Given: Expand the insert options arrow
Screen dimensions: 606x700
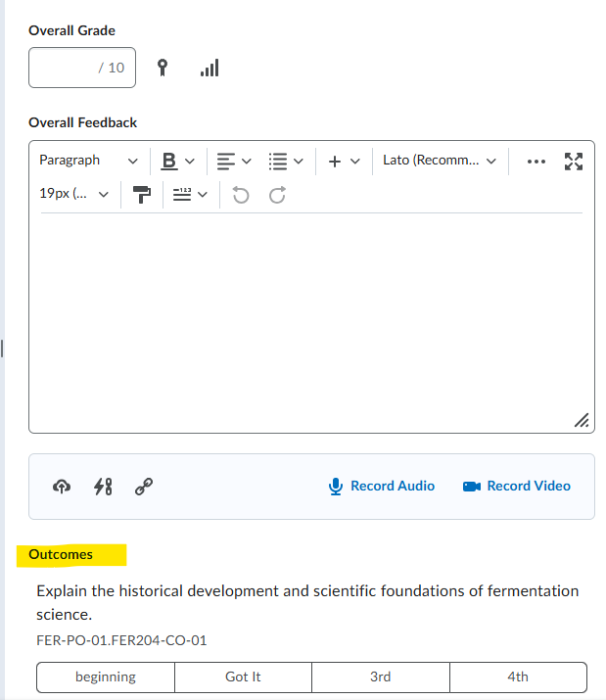Looking at the screenshot, I should pyautogui.click(x=355, y=162).
